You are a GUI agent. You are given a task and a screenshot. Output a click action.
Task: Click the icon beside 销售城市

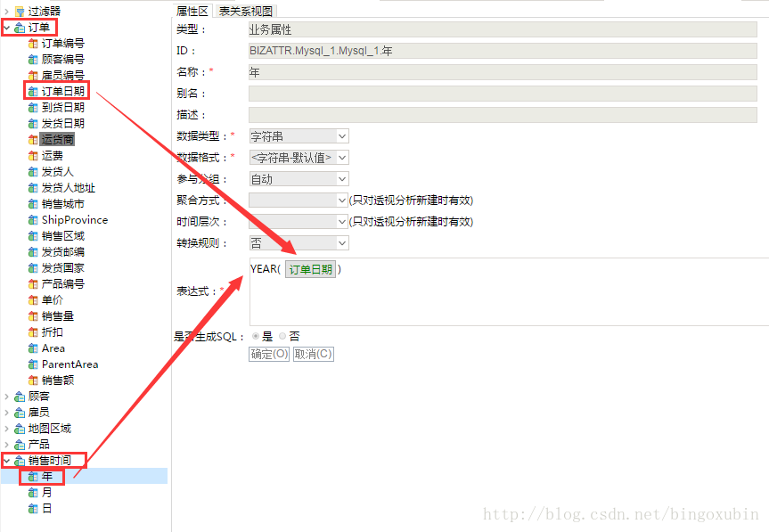pyautogui.click(x=33, y=204)
